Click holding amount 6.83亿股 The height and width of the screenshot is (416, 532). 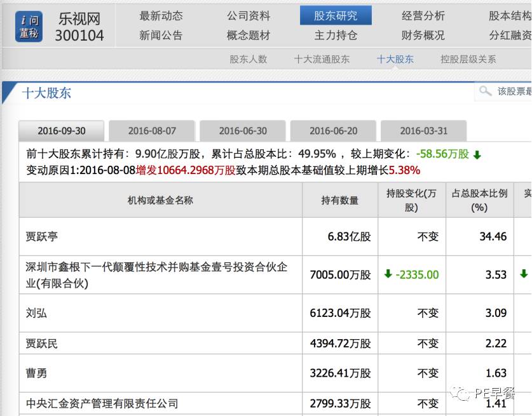pos(349,236)
